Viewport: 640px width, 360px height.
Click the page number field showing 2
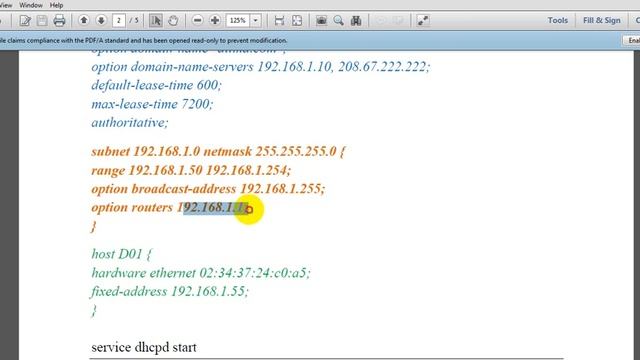119,20
